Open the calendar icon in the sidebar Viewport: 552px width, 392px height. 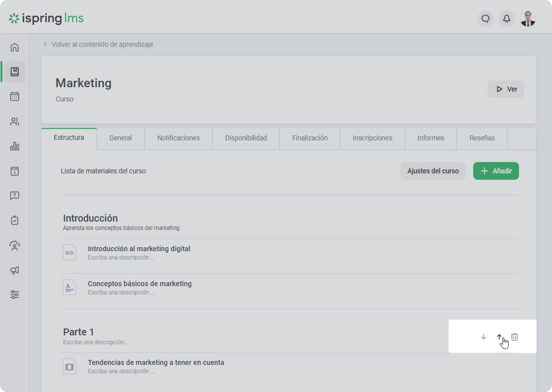coord(15,97)
